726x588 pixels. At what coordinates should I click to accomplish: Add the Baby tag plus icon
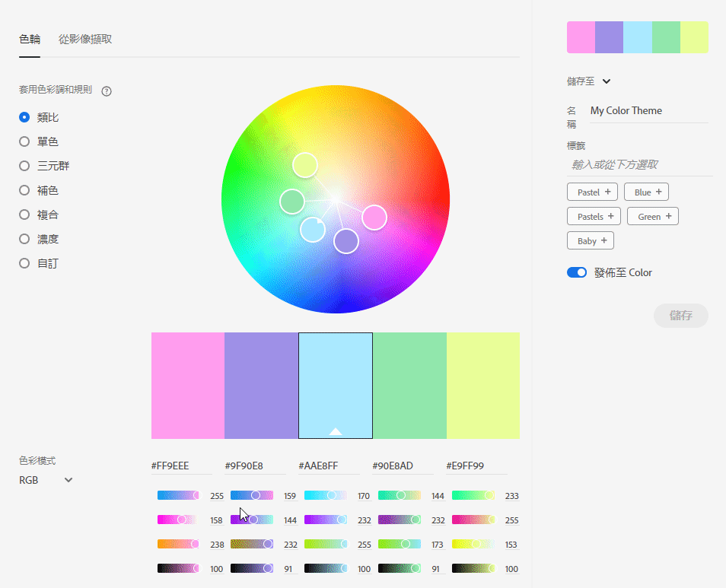click(x=604, y=240)
